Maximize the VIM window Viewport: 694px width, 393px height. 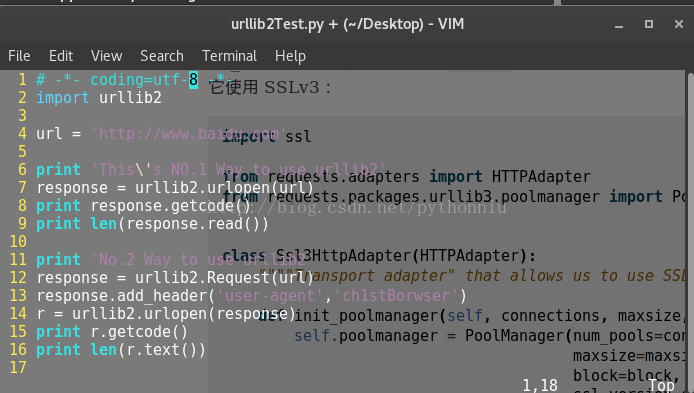[x=649, y=24]
